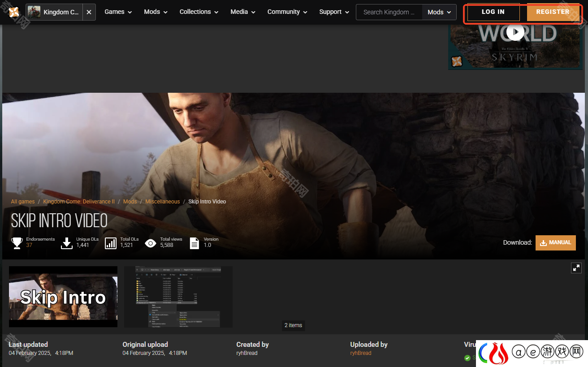Open the Kingdom Come game selector

point(54,12)
